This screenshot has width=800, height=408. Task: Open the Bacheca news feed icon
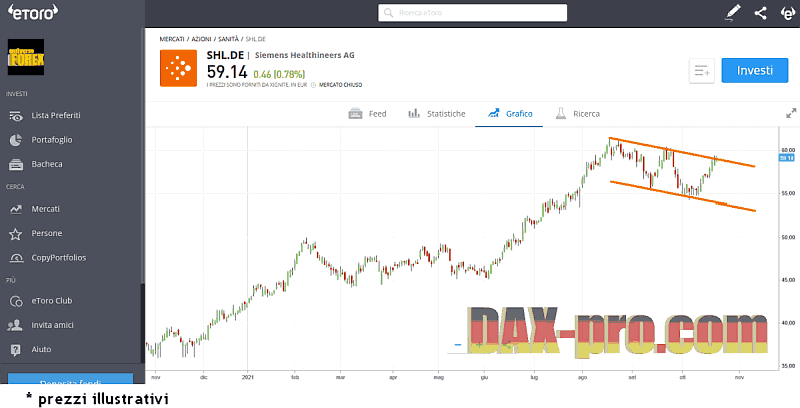click(16, 164)
